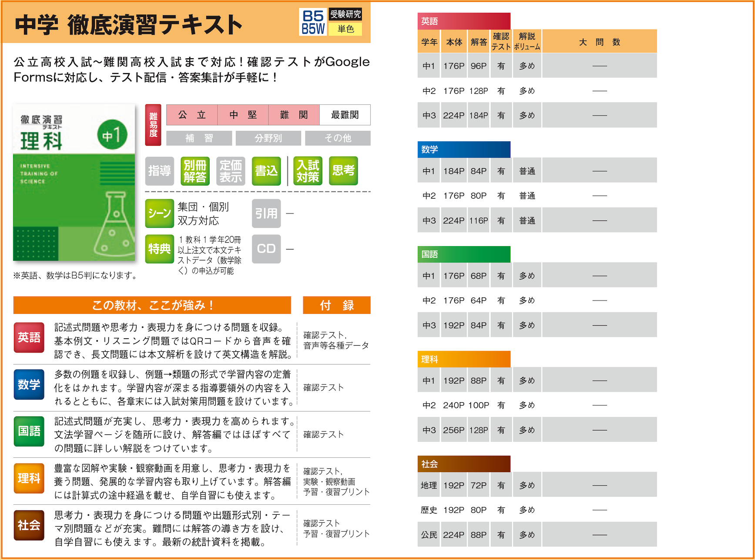Click the brown 社会 subject icon
This screenshot has width=755, height=560.
[29, 525]
